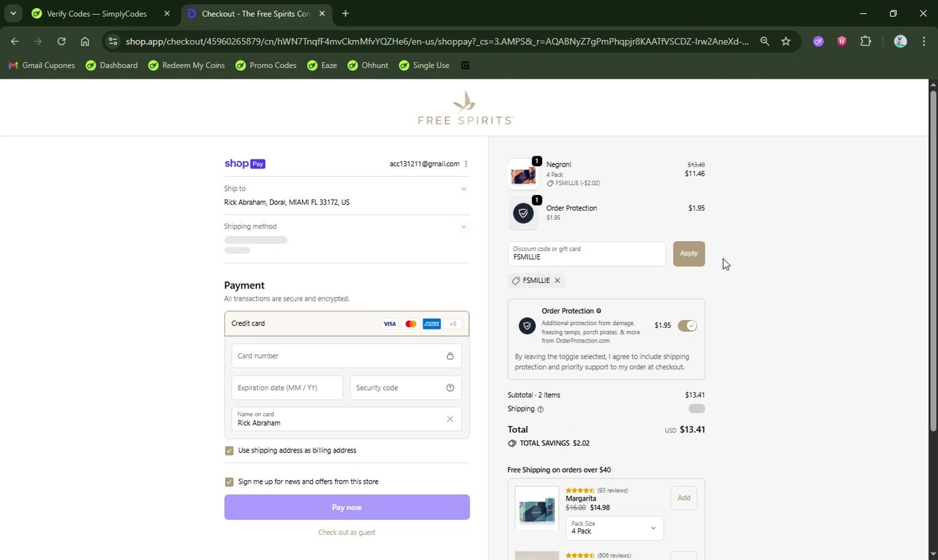The image size is (938, 560).
Task: Click the Expiration date field
Action: 288,388
